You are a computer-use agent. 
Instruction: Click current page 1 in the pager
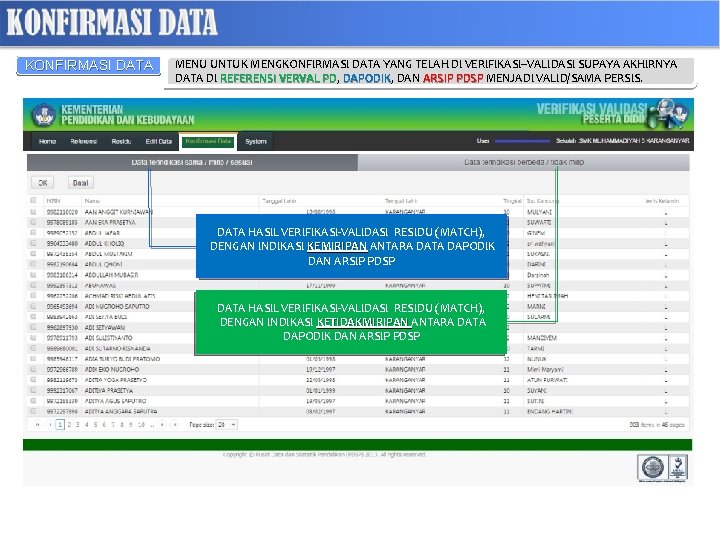[x=60, y=425]
